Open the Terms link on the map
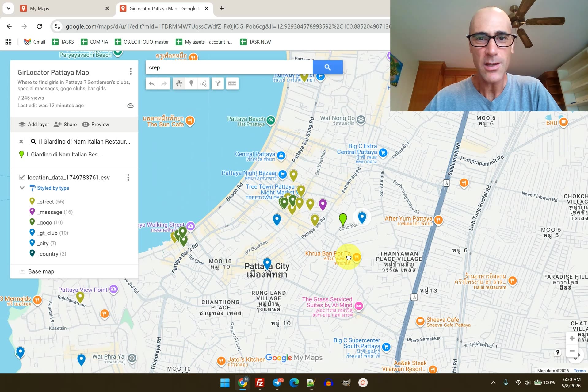 (580, 371)
